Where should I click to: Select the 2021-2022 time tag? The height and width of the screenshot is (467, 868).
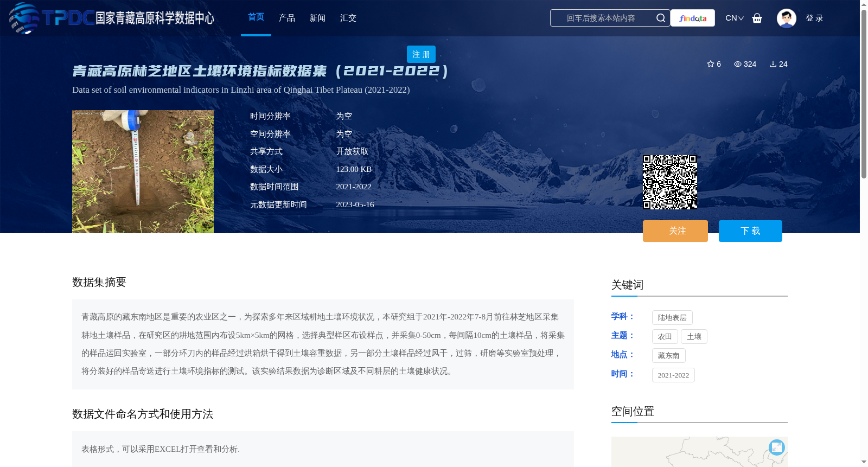pyautogui.click(x=673, y=375)
